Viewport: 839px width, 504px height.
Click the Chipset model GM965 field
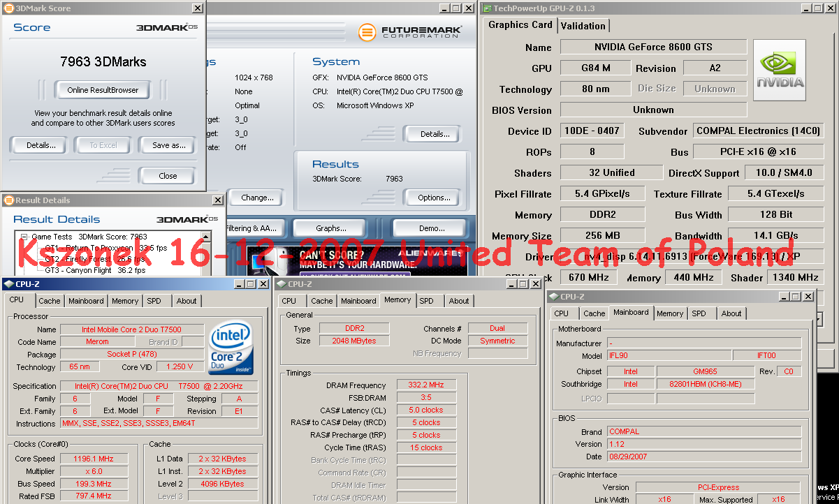(x=705, y=371)
